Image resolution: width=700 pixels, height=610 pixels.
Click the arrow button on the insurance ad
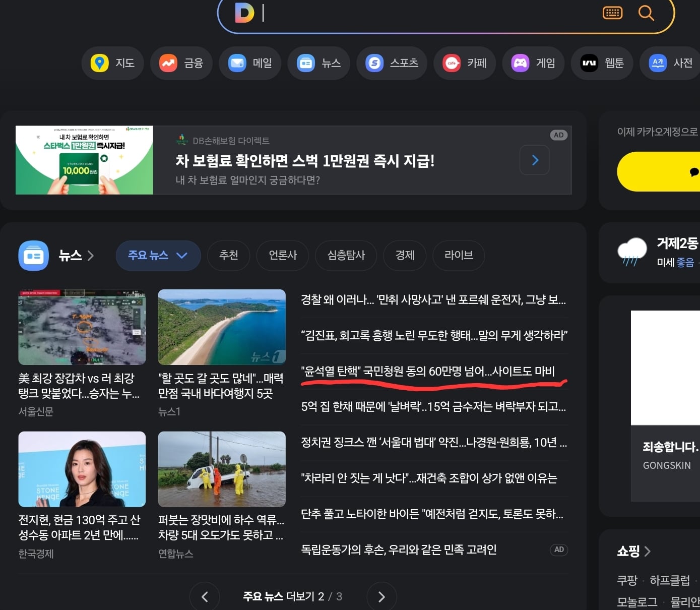tap(534, 160)
